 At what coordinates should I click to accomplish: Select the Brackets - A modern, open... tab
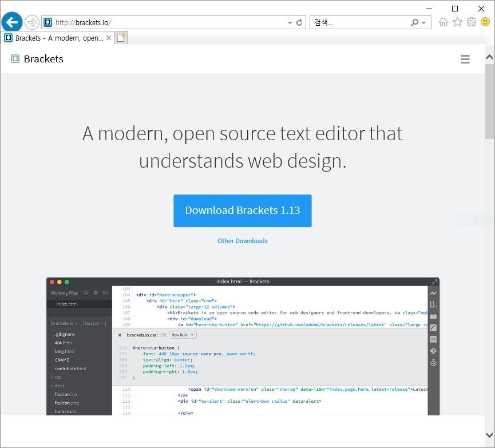[57, 38]
